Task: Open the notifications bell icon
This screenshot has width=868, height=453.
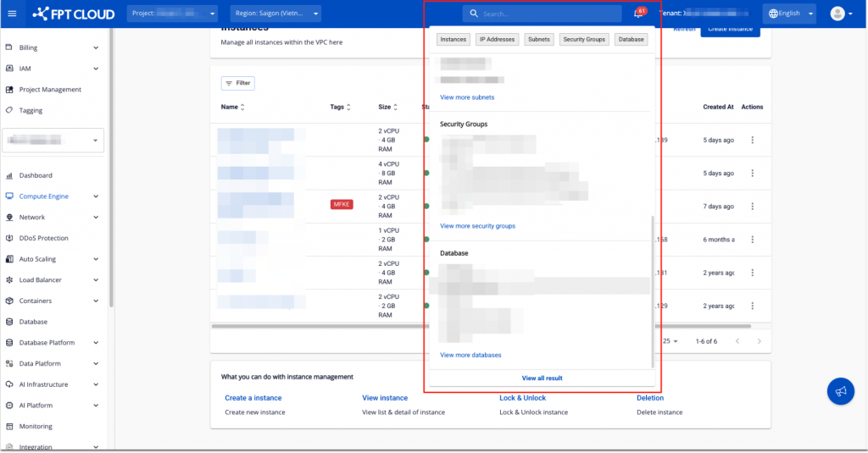Action: [x=637, y=14]
